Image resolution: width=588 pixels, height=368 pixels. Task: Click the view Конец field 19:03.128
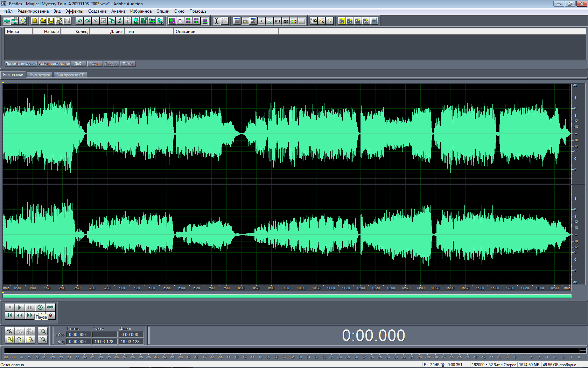[105, 342]
